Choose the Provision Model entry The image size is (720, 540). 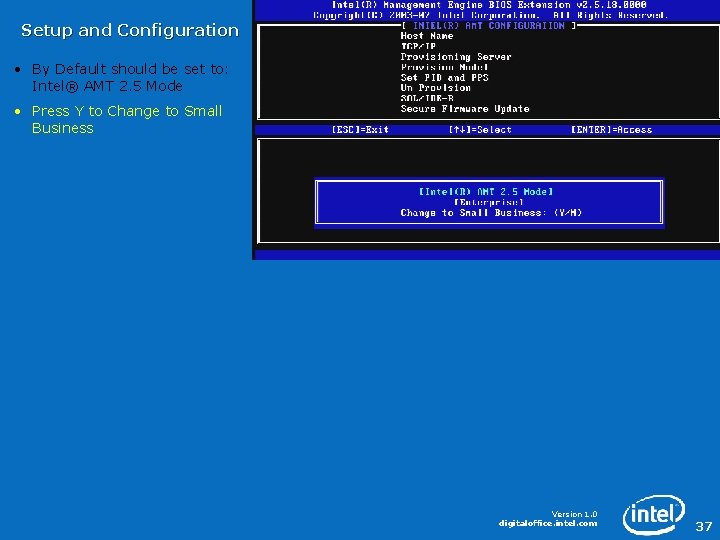click(x=444, y=67)
